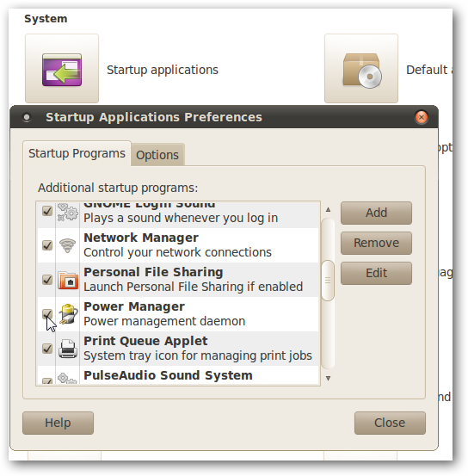The width and height of the screenshot is (468, 476).
Task: Click the list scrollbar thumb
Action: coord(328,281)
